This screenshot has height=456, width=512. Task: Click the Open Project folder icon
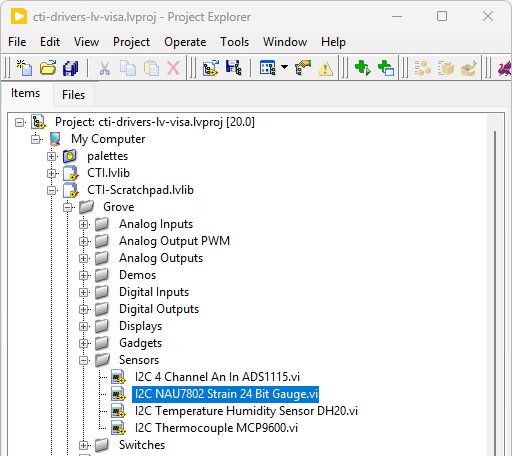pyautogui.click(x=48, y=68)
